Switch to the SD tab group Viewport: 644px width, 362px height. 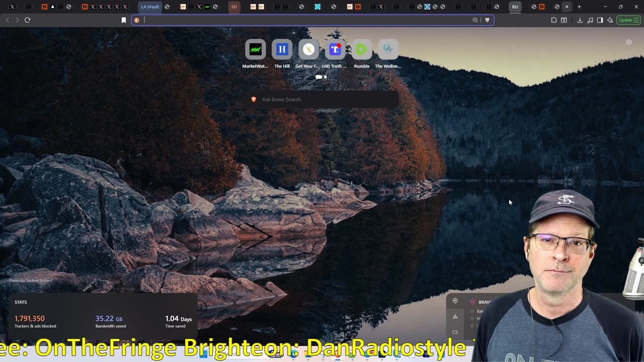(234, 7)
